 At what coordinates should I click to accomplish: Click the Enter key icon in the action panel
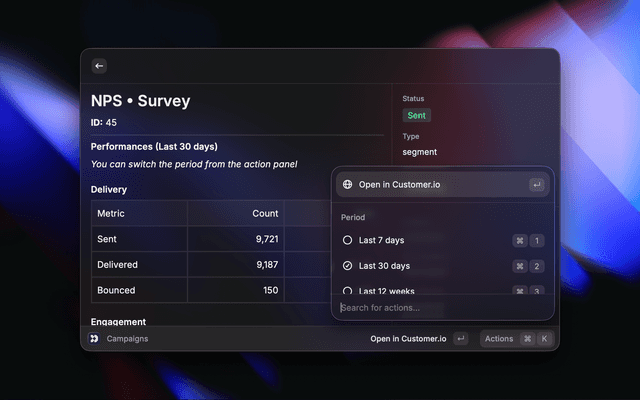click(536, 185)
